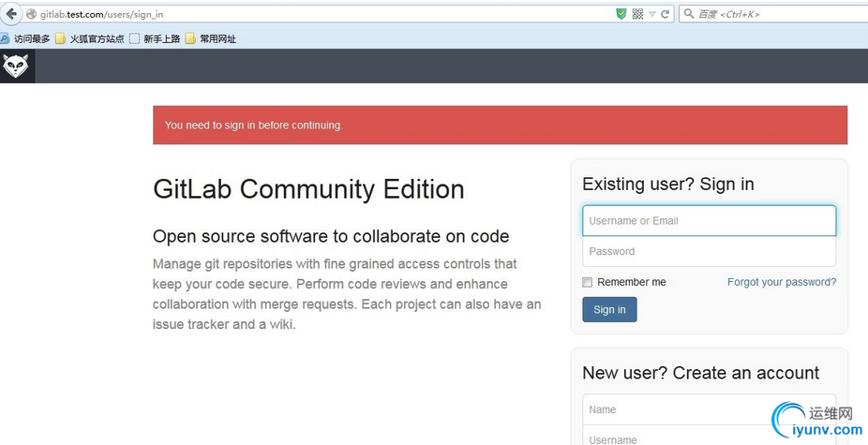This screenshot has height=445, width=868.
Task: Follow the Forgot your password? link
Action: [781, 282]
